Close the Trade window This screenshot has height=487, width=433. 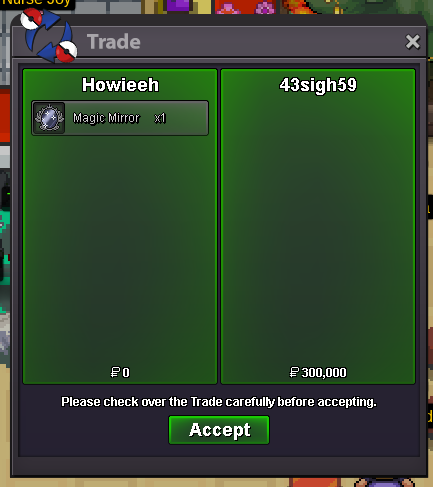(x=413, y=42)
